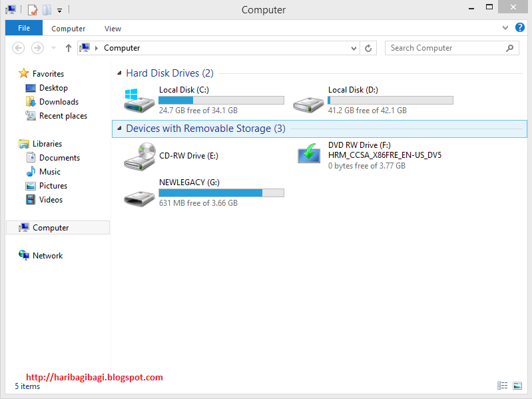This screenshot has width=532, height=399.
Task: Click the Favorites star icon
Action: point(24,73)
